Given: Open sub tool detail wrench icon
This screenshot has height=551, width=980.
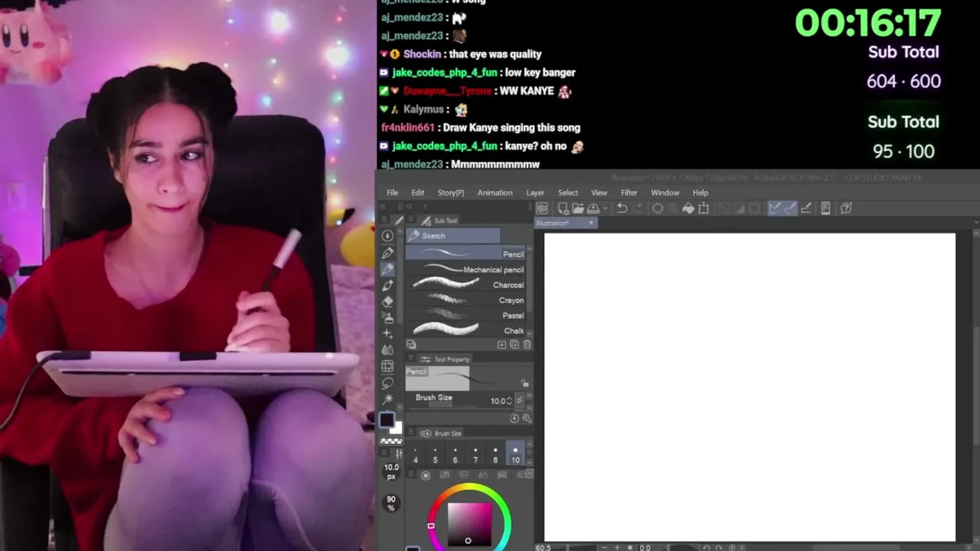Looking at the screenshot, I should tap(527, 419).
